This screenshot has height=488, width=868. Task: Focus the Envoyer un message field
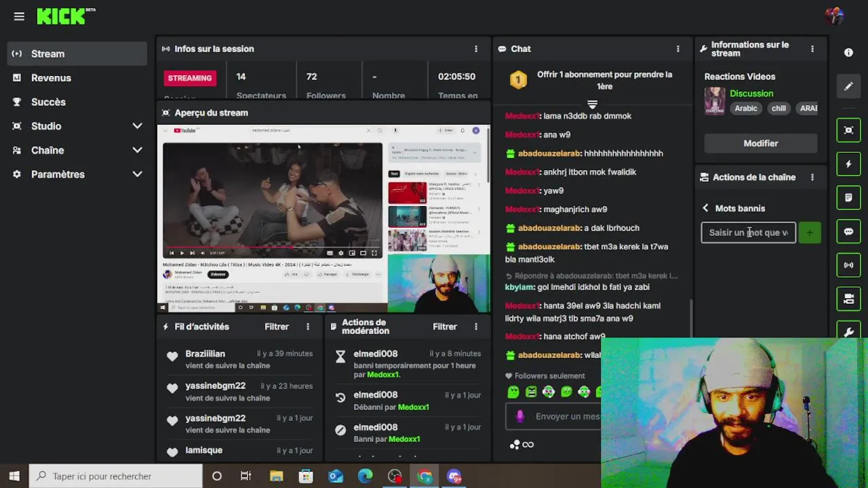click(553, 417)
